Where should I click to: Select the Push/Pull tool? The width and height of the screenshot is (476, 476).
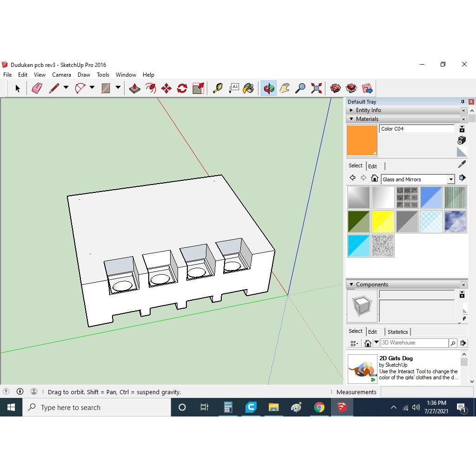(x=134, y=88)
